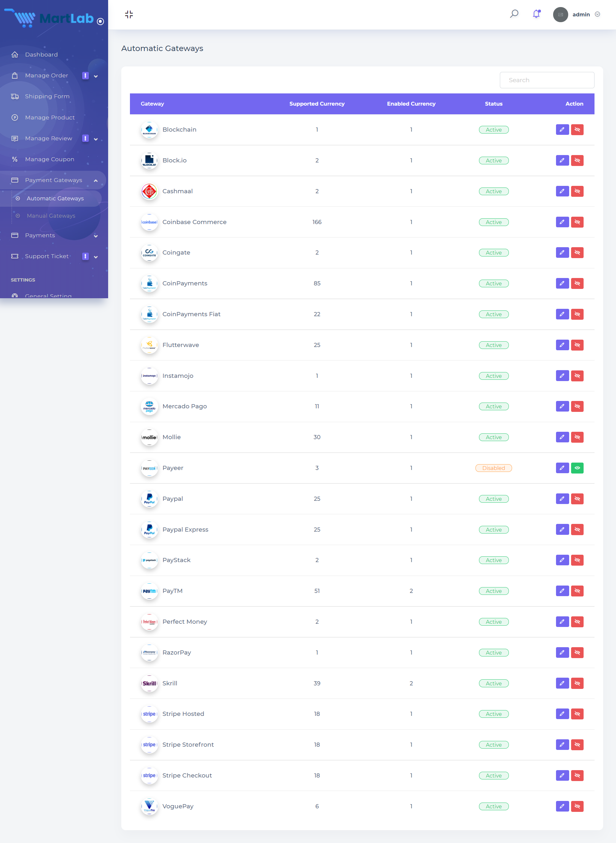This screenshot has height=843, width=616.
Task: Expand the Payments menu chevron
Action: [x=96, y=236]
